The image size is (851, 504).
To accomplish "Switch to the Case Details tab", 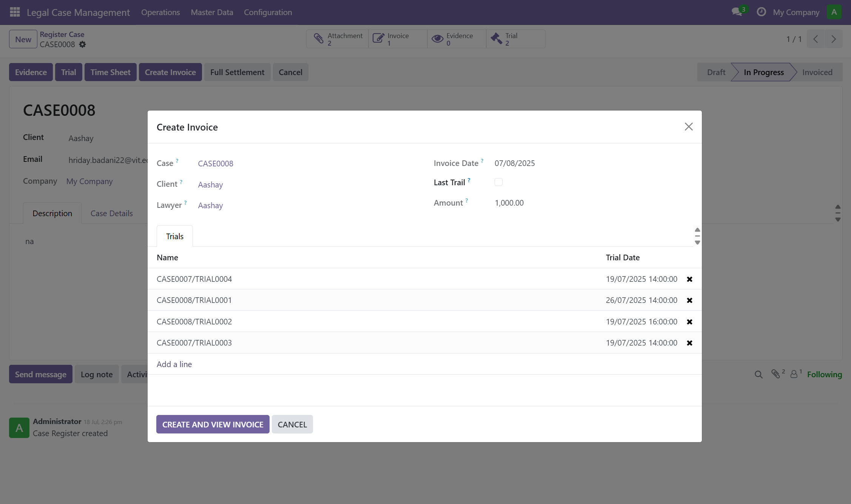I will [111, 213].
